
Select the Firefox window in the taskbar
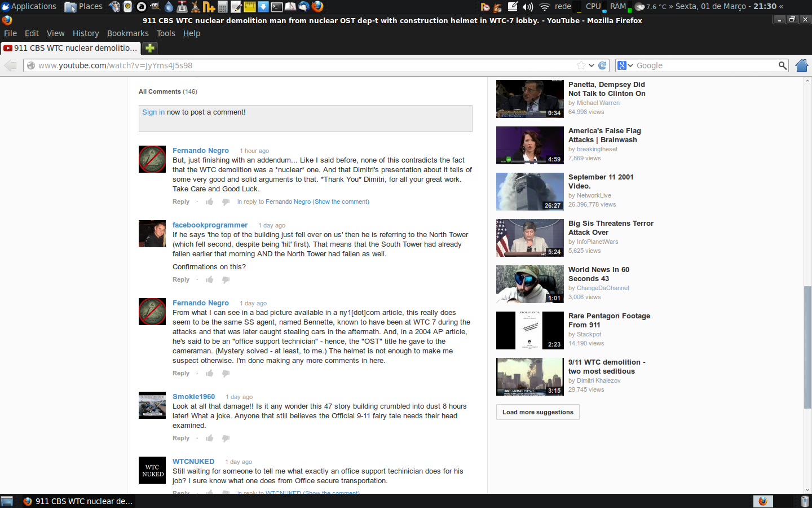pyautogui.click(x=78, y=501)
